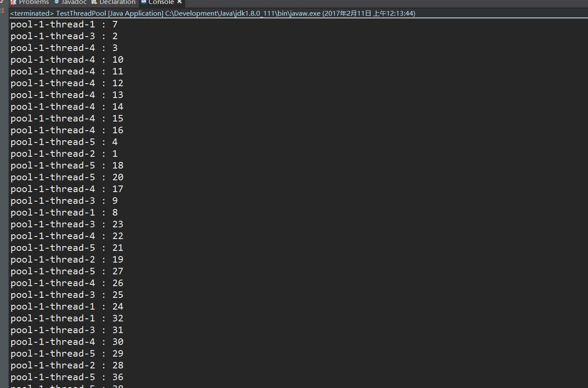Place cursor on 'pool-1-thread-4 : 12'

click(x=67, y=83)
